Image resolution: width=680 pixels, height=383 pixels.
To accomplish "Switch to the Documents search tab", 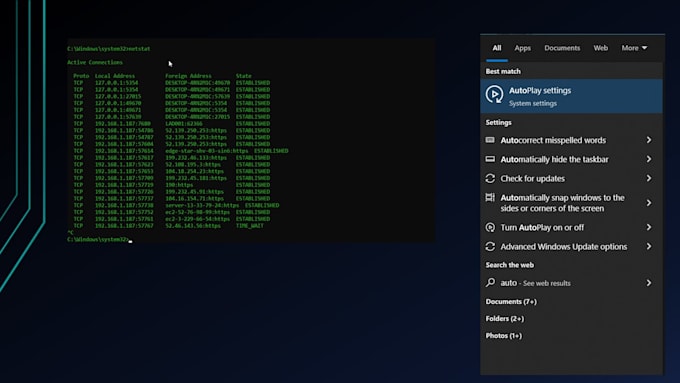I will pos(562,48).
